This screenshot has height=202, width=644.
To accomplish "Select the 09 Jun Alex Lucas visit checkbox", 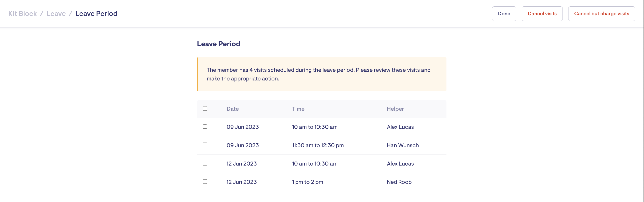I will point(205,127).
